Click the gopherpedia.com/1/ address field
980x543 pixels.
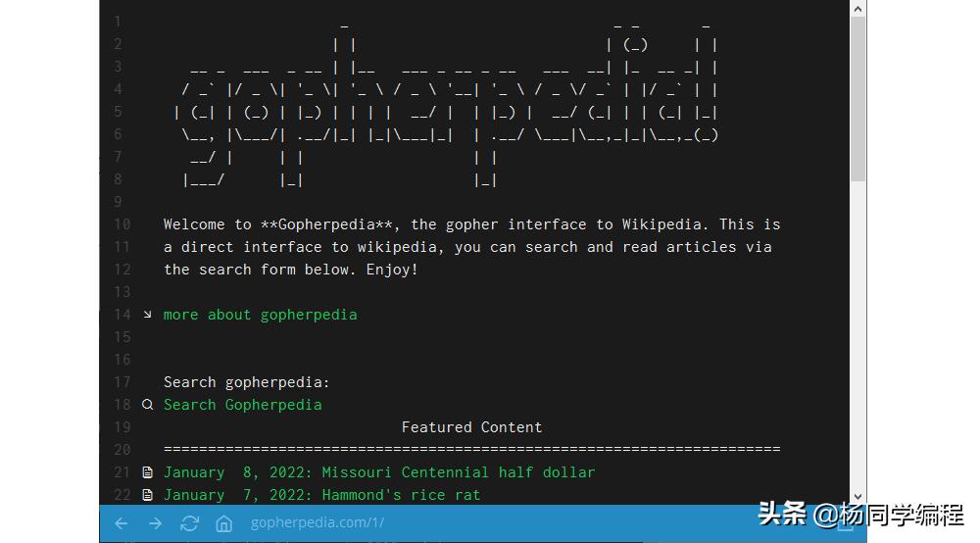(318, 523)
